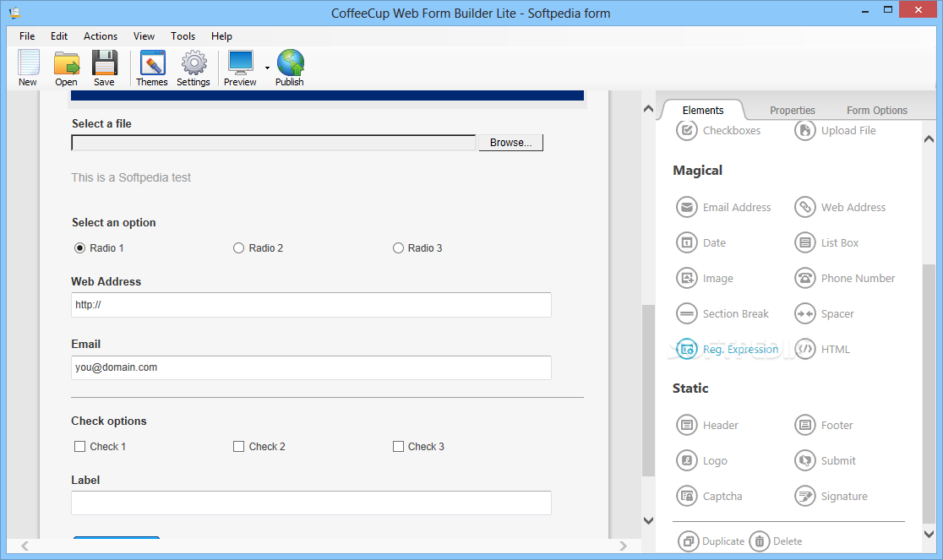The width and height of the screenshot is (943, 560).
Task: Add a Section Break element
Action: coord(722,313)
